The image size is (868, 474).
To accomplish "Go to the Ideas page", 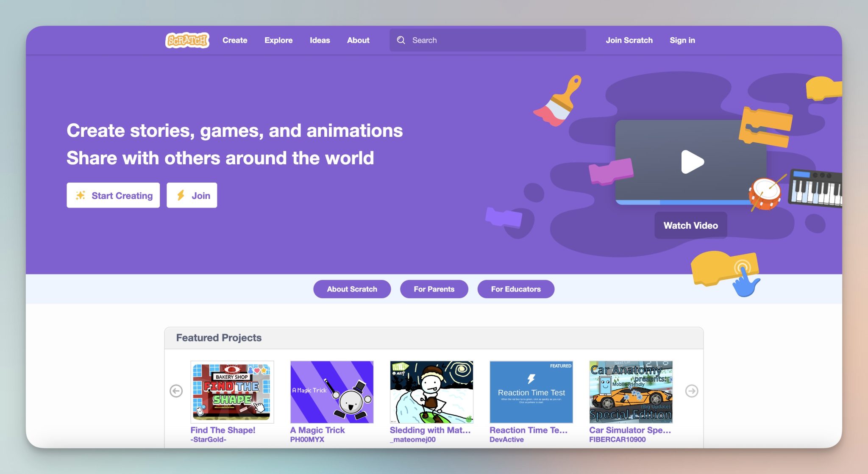I will 320,40.
